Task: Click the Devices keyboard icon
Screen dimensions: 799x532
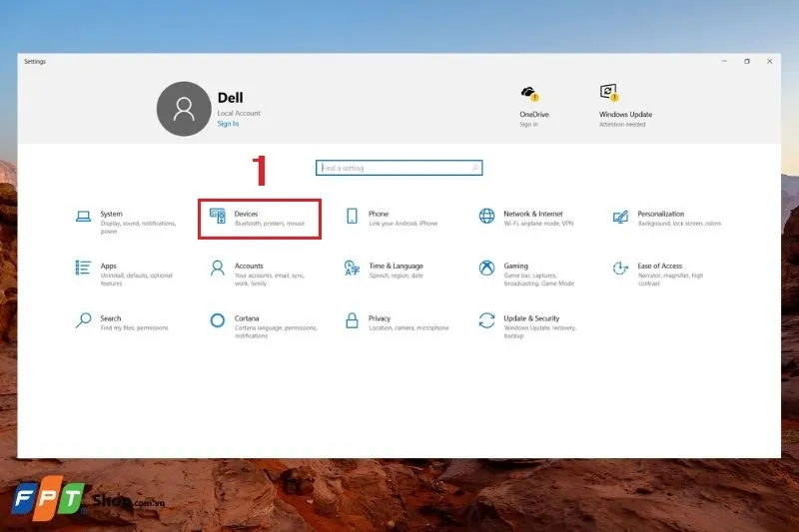Action: [x=217, y=216]
